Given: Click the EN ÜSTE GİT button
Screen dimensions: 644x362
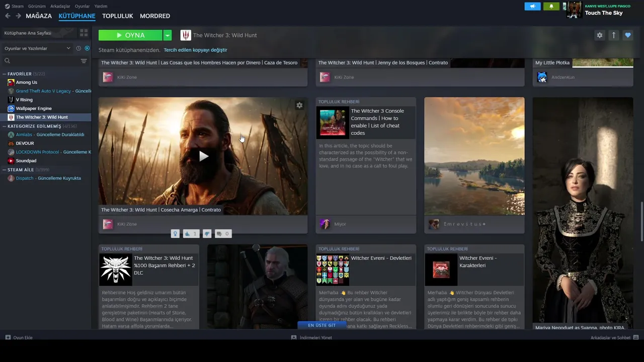Looking at the screenshot, I should (x=321, y=325).
